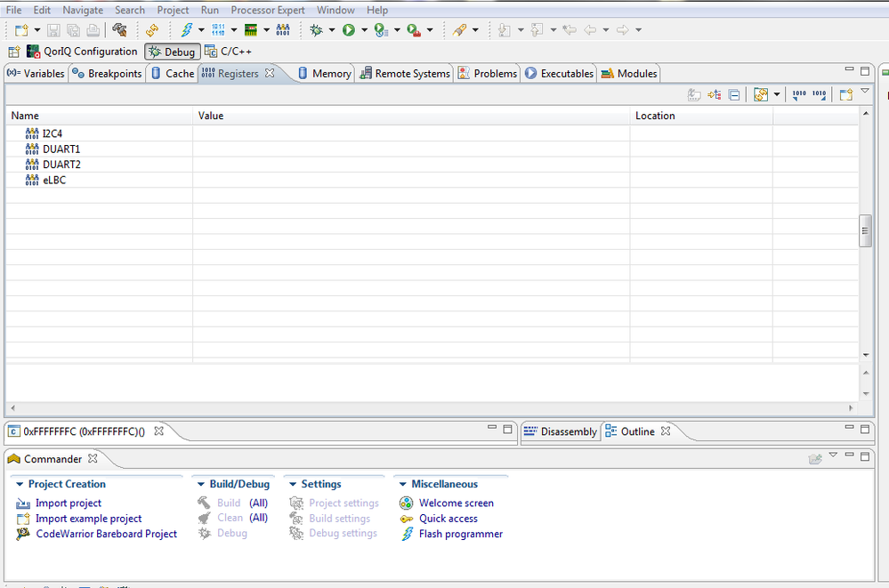Click the Registers vertical scrollbar thumb
This screenshot has height=588, width=889.
point(865,230)
